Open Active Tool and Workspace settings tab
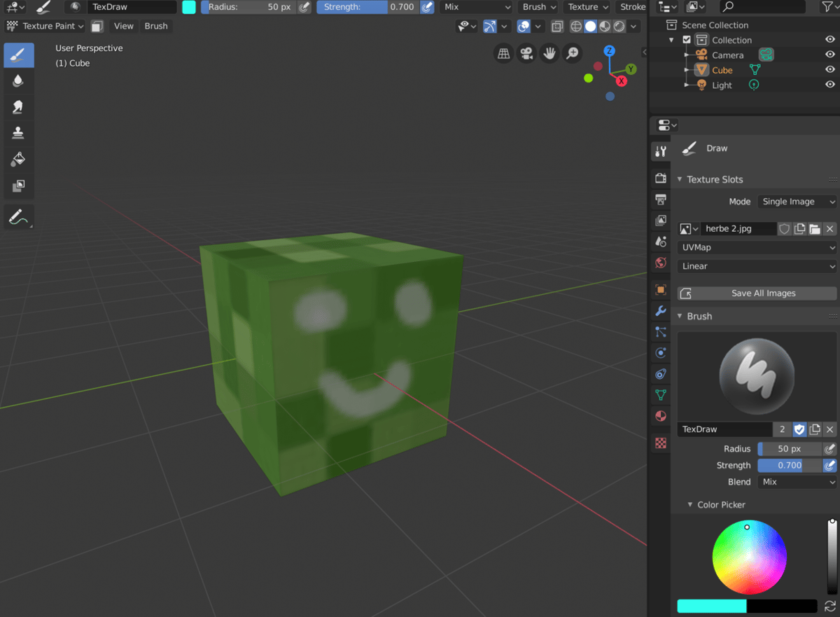 660,151
